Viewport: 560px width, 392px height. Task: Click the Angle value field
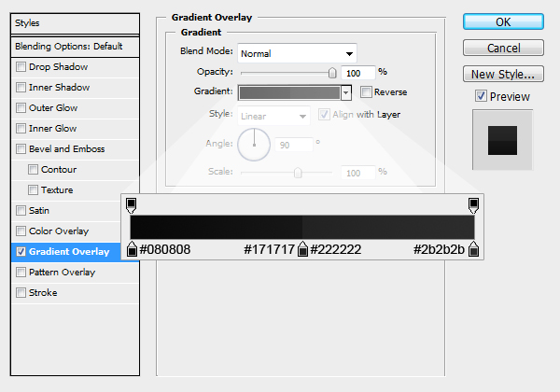[294, 145]
